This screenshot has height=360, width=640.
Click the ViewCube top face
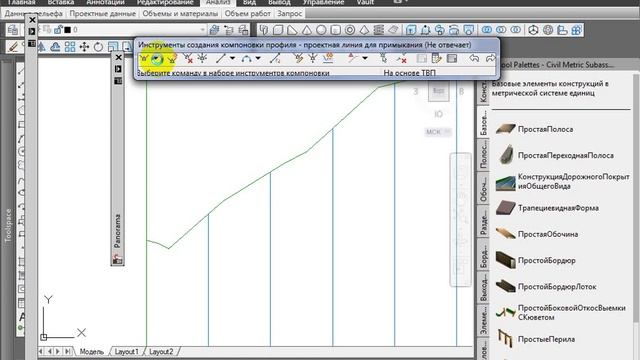point(438,91)
